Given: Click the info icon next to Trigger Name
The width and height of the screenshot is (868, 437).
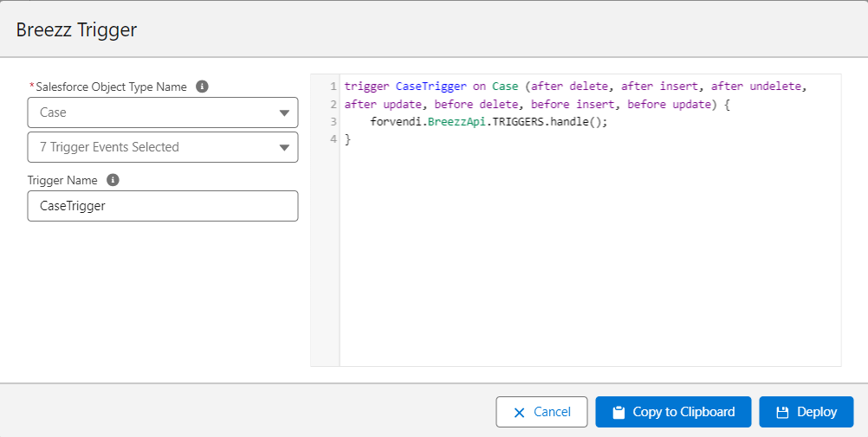Looking at the screenshot, I should point(113,180).
